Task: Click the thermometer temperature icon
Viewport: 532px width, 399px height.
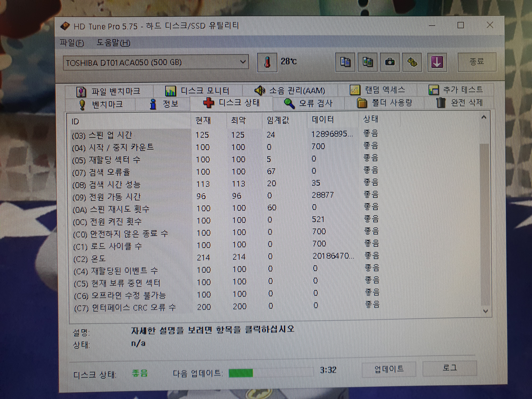Action: [267, 63]
